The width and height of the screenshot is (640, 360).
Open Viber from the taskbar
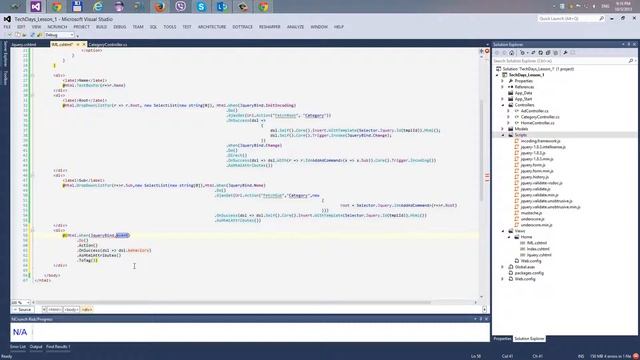[x=180, y=6]
